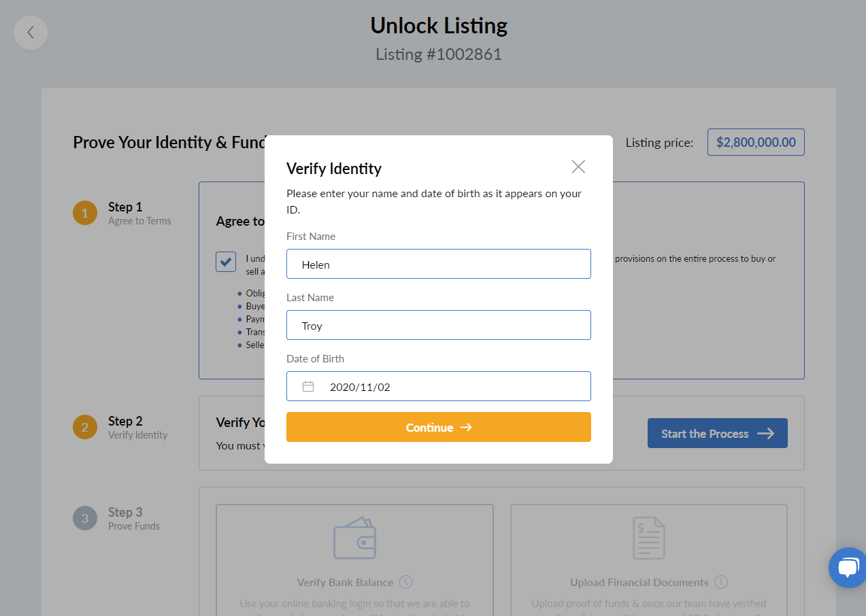
Task: Click the listing price $2,800,000.00 box
Action: (x=756, y=142)
